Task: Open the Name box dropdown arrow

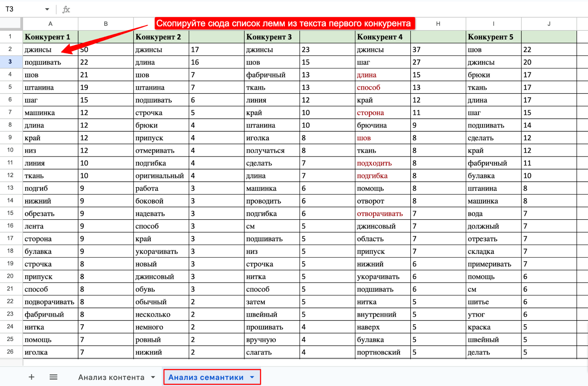Action: (47, 9)
